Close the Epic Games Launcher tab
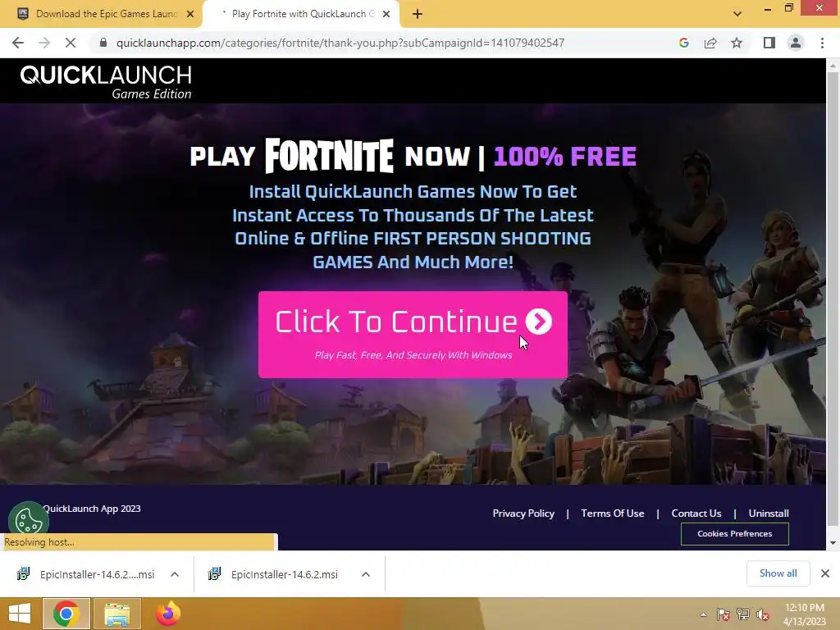The width and height of the screenshot is (840, 630). [190, 14]
